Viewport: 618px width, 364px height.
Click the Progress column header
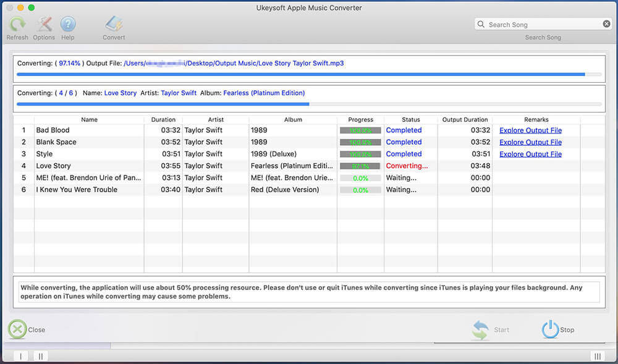(x=361, y=119)
